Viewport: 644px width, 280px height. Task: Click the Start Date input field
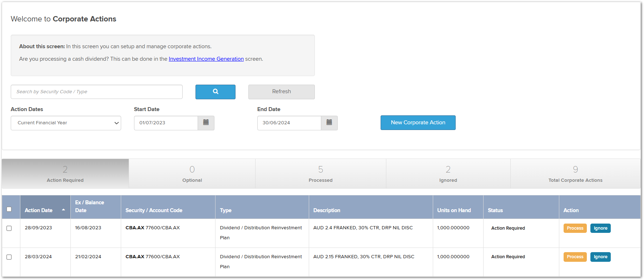[x=166, y=123]
